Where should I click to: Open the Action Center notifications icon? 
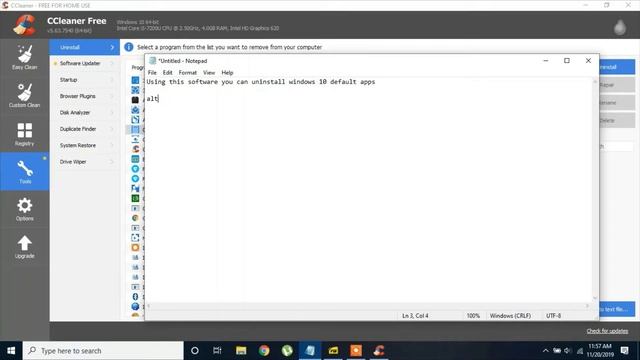(624, 351)
